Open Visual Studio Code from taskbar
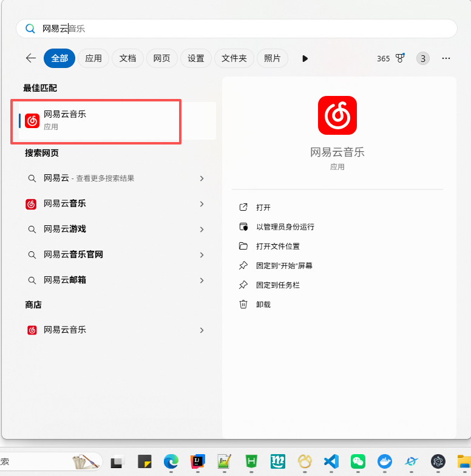Screen dimensions: 471x476 [331, 462]
